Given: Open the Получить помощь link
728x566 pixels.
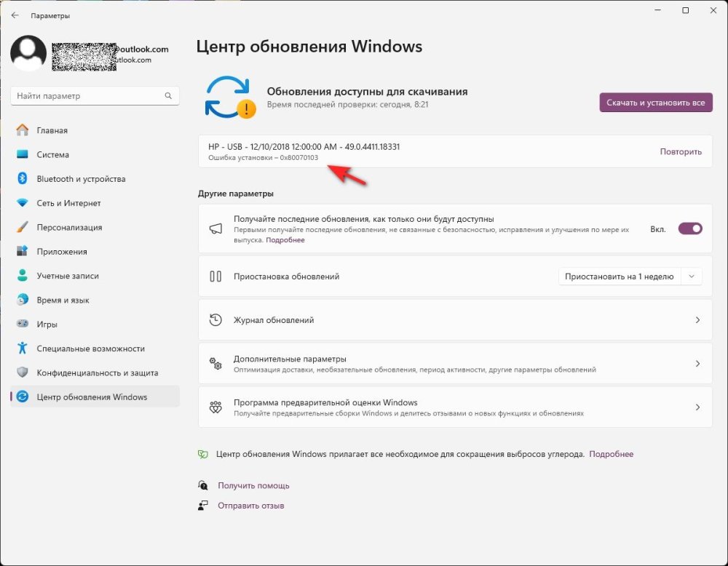Looking at the screenshot, I should pos(253,485).
